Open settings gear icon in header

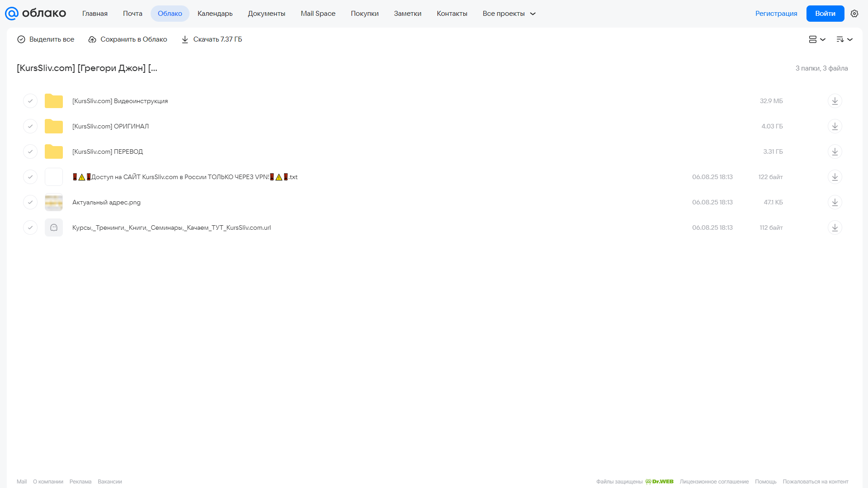[854, 14]
